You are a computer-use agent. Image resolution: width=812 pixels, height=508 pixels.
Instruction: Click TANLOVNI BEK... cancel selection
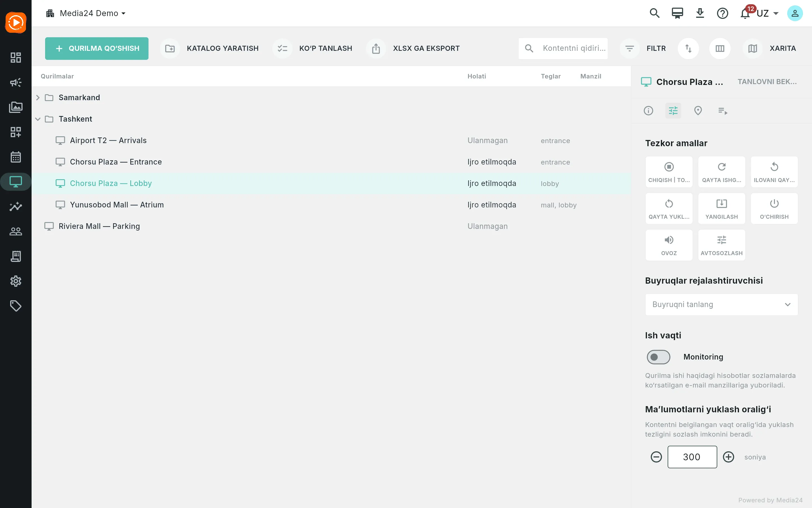tap(767, 82)
